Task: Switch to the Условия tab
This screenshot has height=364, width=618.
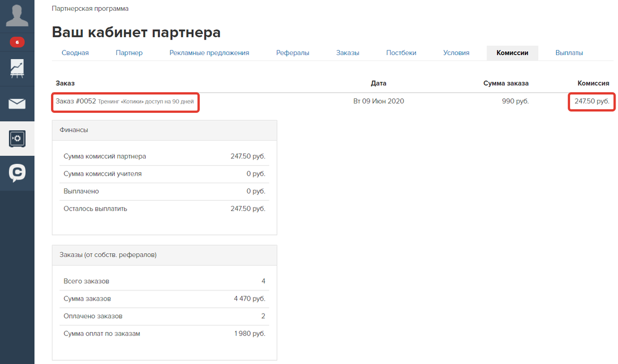Action: pyautogui.click(x=456, y=53)
